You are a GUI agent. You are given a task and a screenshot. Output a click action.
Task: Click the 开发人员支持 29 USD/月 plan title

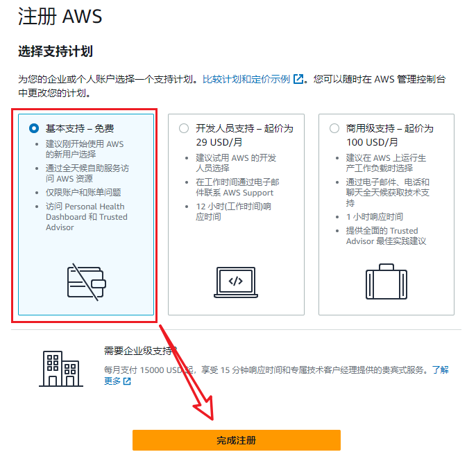point(244,135)
